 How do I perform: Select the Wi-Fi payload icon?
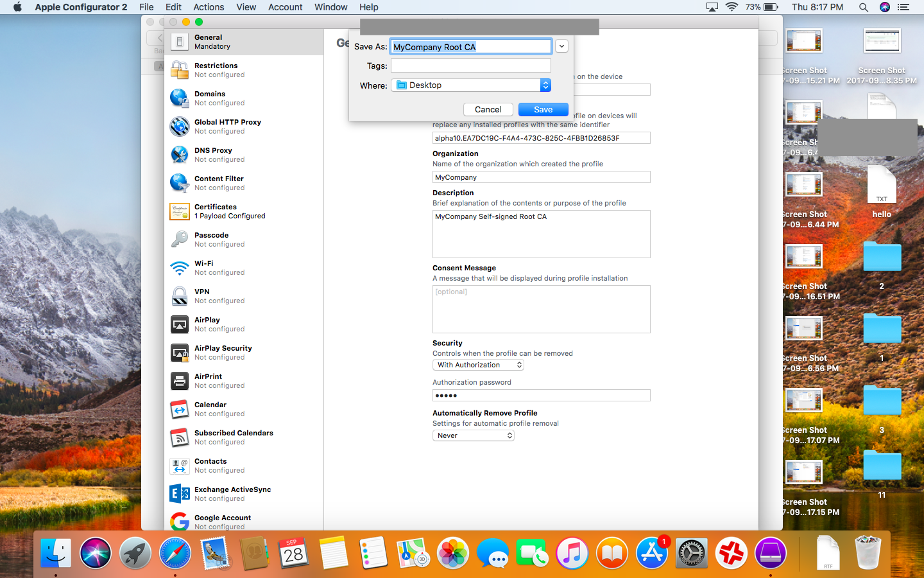click(180, 268)
